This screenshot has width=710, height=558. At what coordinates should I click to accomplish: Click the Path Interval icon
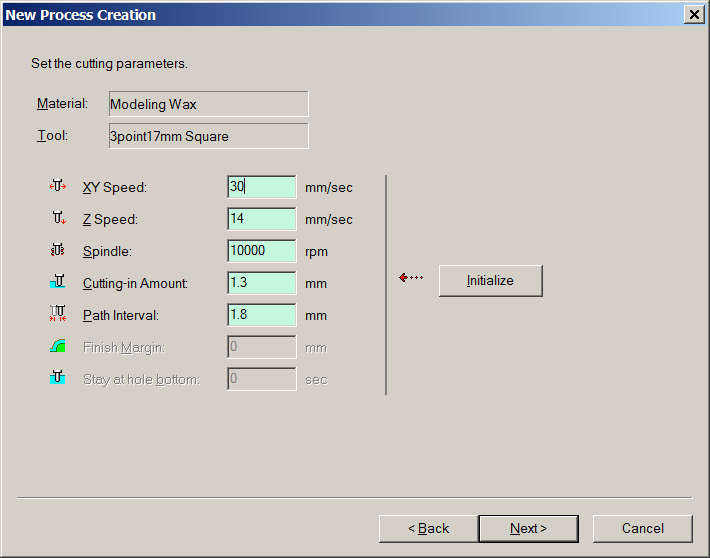click(58, 313)
